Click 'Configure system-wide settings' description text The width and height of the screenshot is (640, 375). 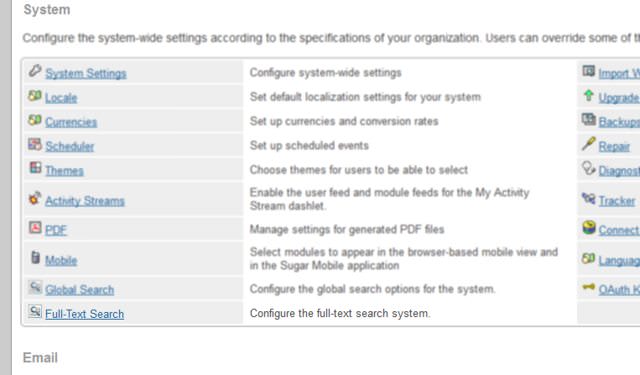tap(326, 73)
